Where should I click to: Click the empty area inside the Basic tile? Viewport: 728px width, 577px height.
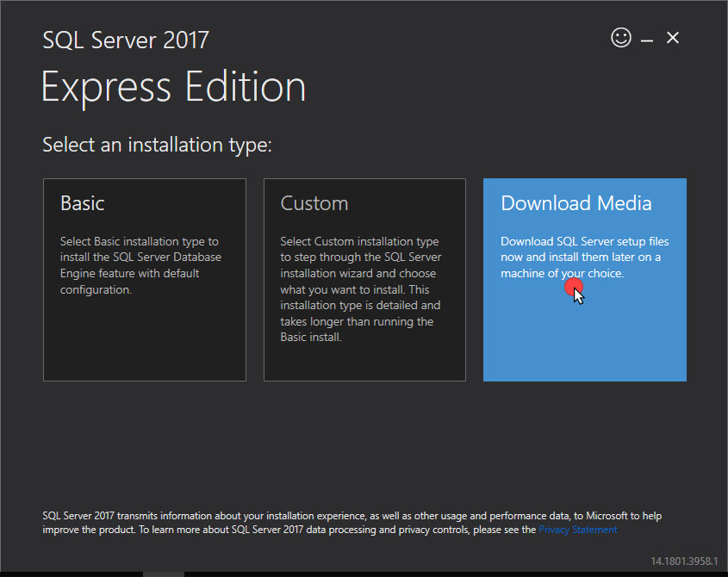[x=144, y=344]
